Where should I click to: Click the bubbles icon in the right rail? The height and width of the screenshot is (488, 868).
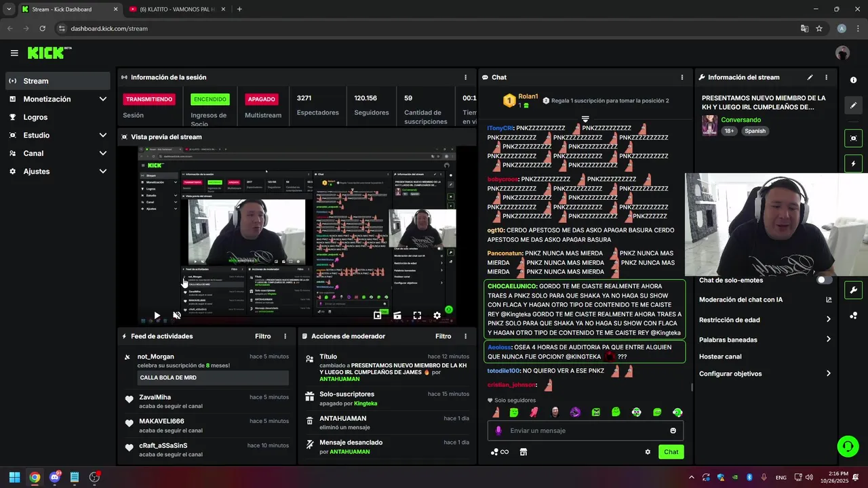[853, 316]
